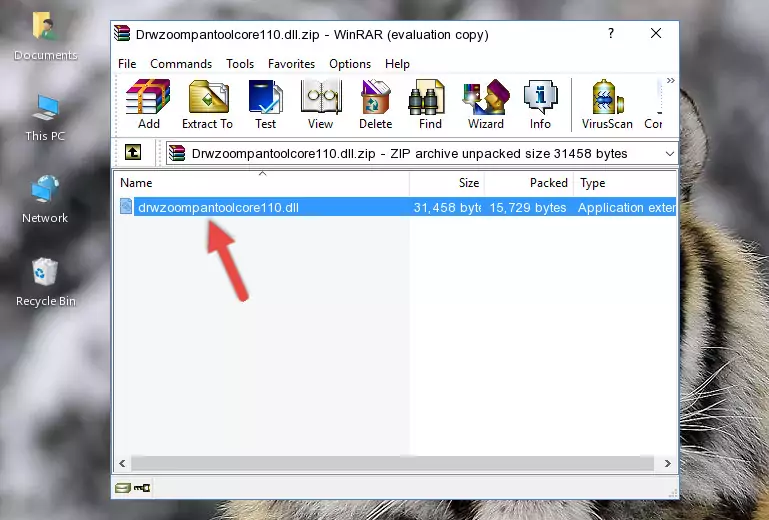This screenshot has height=520, width=769.
Task: Open the Help menu
Action: (397, 64)
